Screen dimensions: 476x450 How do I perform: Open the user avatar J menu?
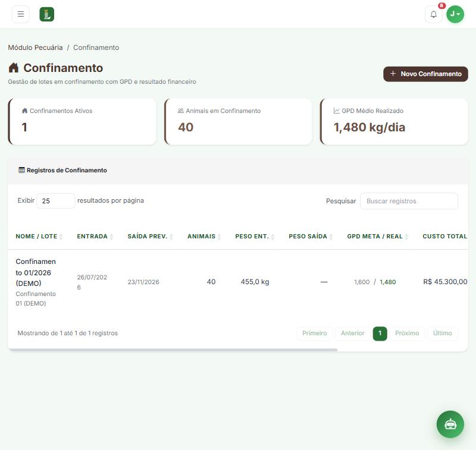coord(455,14)
